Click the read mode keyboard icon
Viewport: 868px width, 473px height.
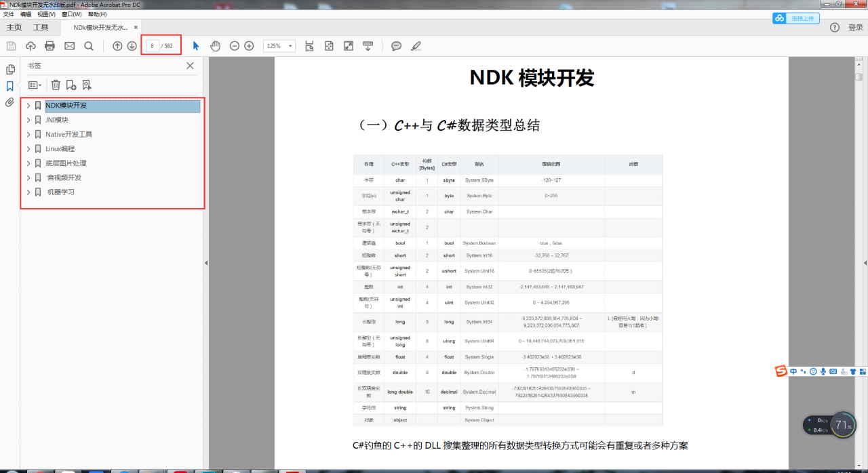[368, 46]
